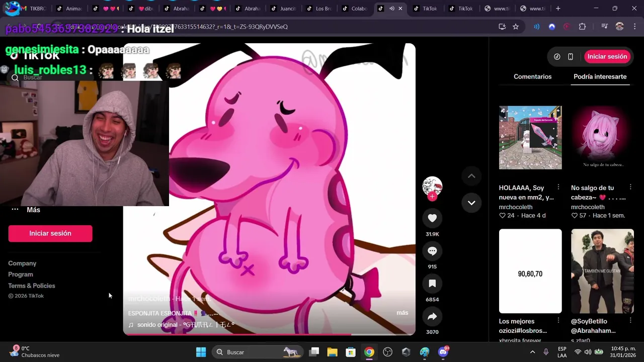Mute the active tab's speaker icon

391,9
